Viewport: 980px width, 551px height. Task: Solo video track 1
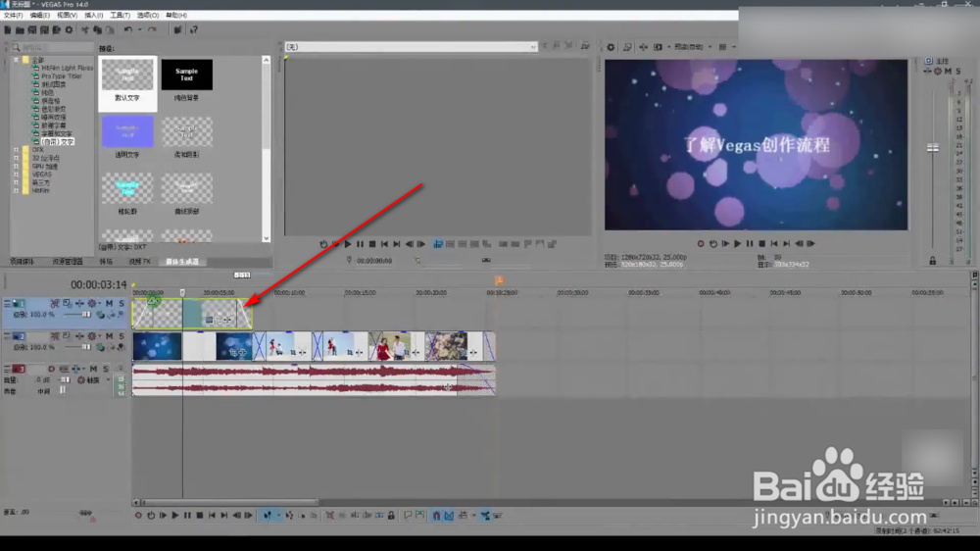click(122, 303)
